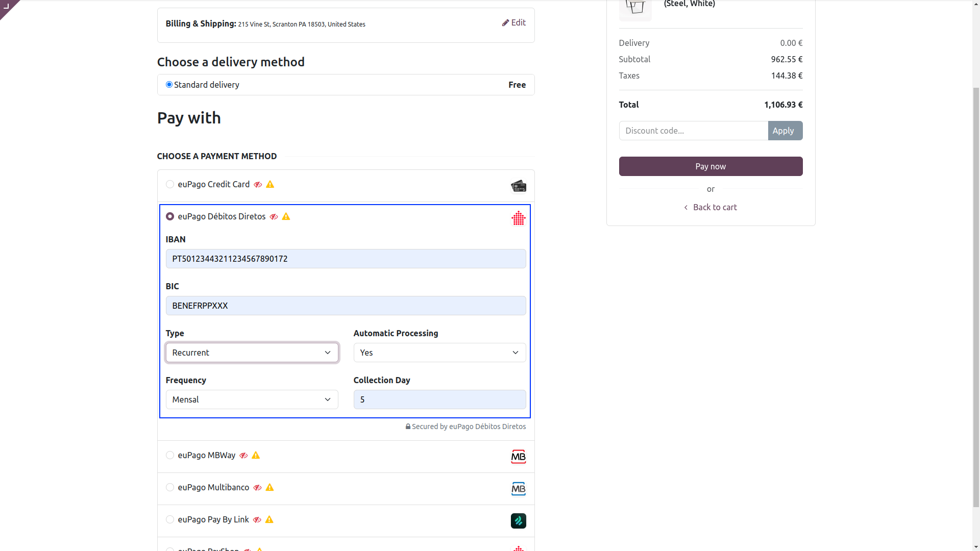Click the Discount code input field
This screenshot has height=551, width=980.
pyautogui.click(x=693, y=131)
